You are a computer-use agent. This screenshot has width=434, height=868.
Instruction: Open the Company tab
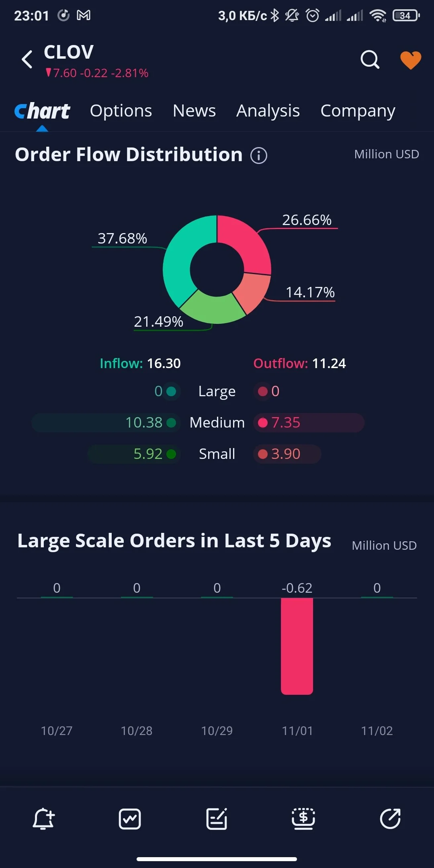pyautogui.click(x=358, y=111)
